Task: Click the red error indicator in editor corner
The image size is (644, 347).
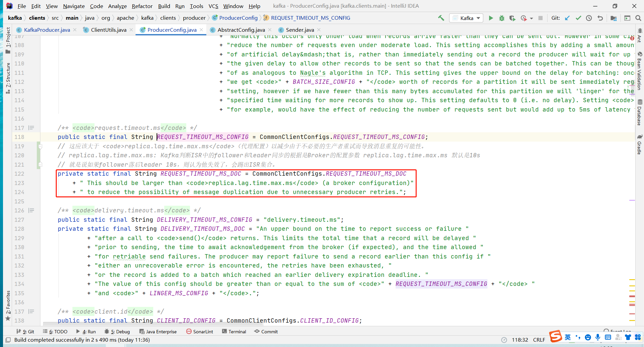Action: tap(632, 38)
